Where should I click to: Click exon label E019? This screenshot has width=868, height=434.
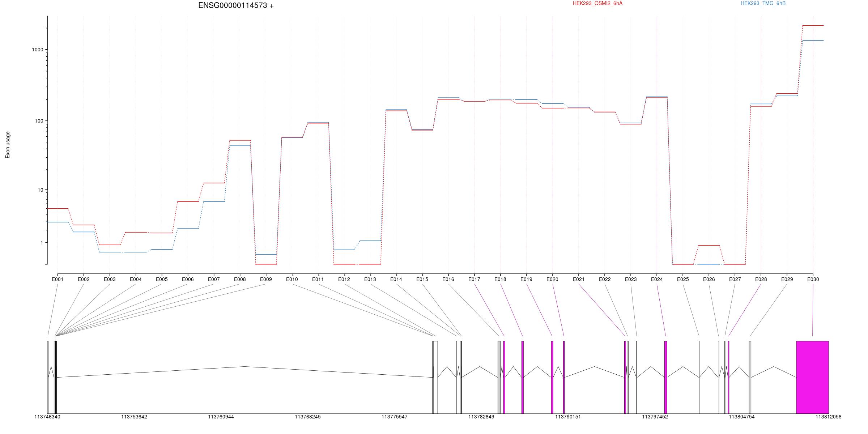pyautogui.click(x=526, y=279)
